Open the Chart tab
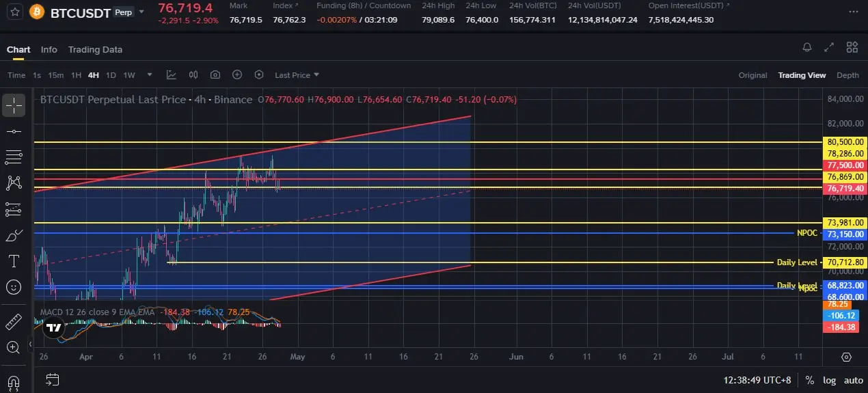Image resolution: width=868 pixels, height=393 pixels. [18, 49]
